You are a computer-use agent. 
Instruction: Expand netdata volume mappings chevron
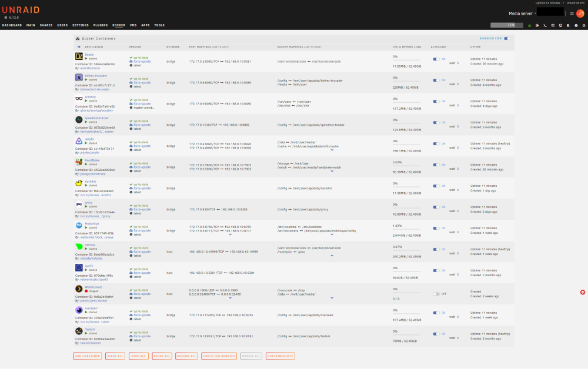click(x=332, y=256)
